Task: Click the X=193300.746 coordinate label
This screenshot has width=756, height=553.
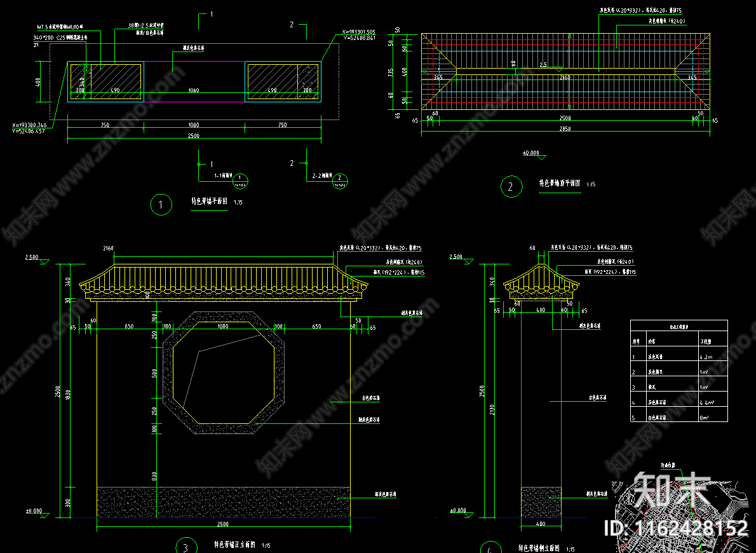Action: coord(30,126)
